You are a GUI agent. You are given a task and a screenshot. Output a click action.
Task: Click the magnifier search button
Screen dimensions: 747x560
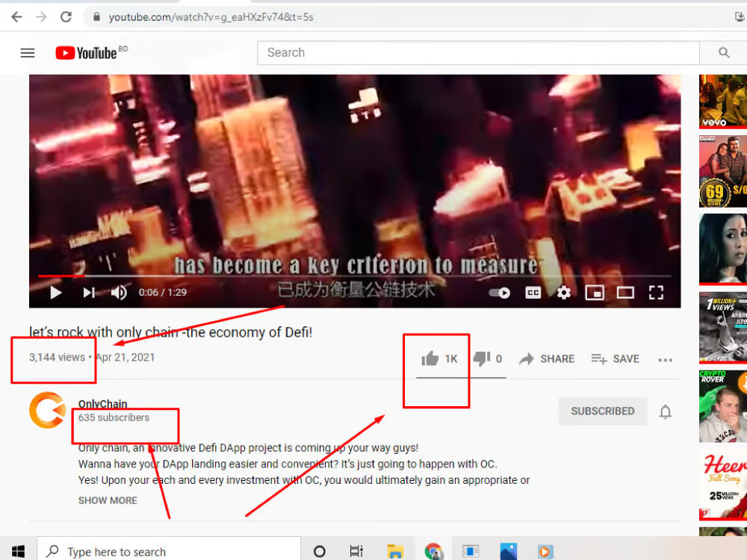tap(724, 52)
